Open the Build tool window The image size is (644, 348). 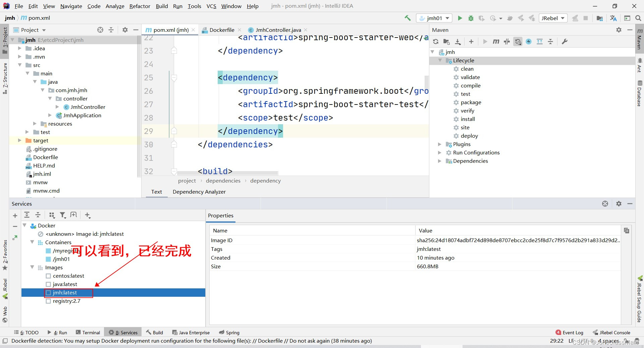point(155,333)
